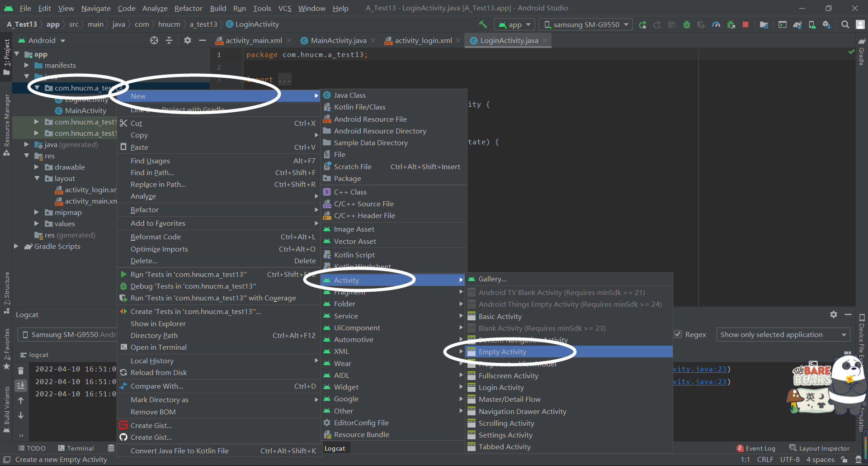Select Basic Activity template
This screenshot has height=466, width=868.
click(569, 316)
